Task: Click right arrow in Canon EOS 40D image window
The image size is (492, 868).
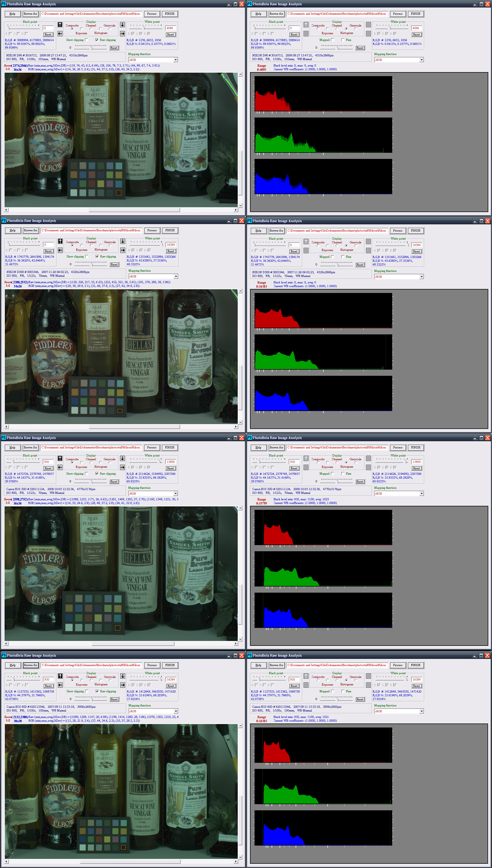Action: 123,685
